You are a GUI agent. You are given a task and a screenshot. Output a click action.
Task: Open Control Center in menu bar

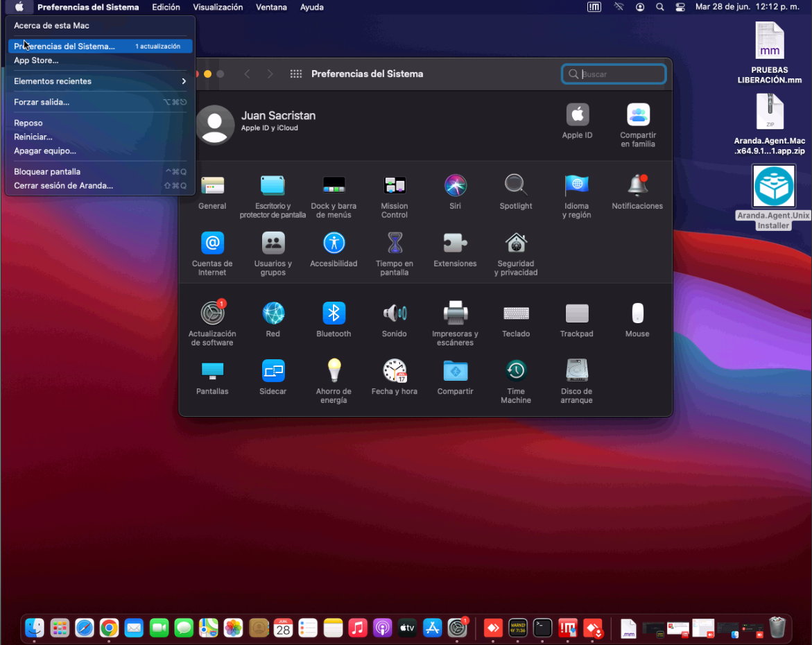tap(680, 7)
